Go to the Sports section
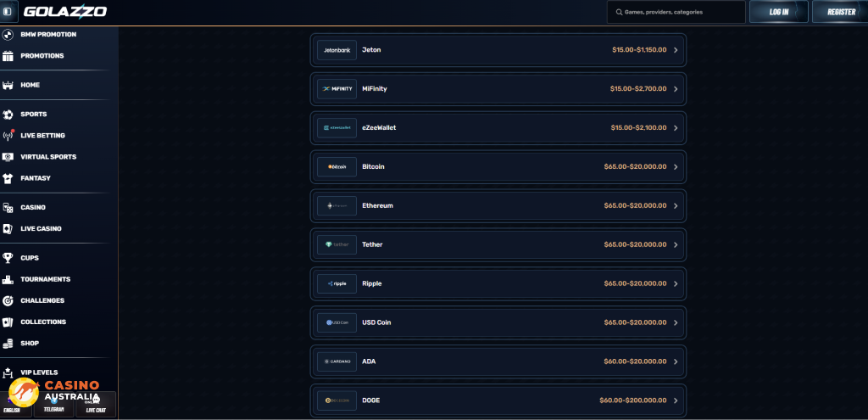The image size is (868, 420). click(34, 115)
